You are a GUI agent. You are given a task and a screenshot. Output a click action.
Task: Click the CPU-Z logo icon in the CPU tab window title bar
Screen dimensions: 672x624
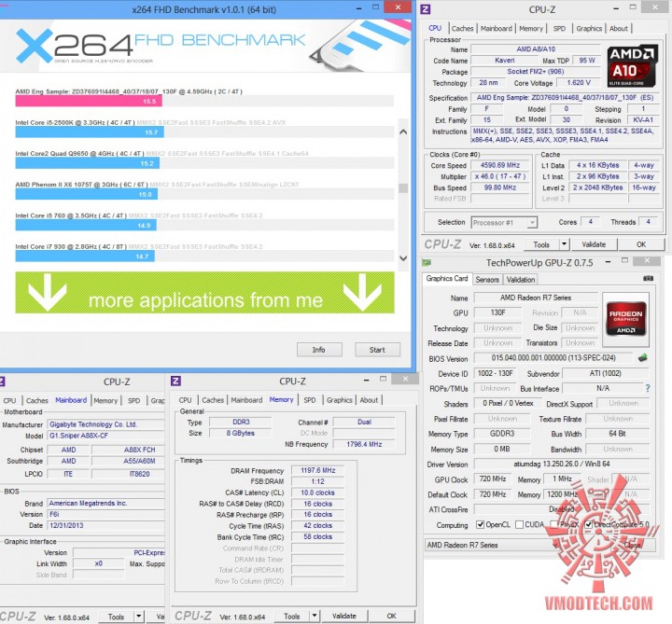426,9
